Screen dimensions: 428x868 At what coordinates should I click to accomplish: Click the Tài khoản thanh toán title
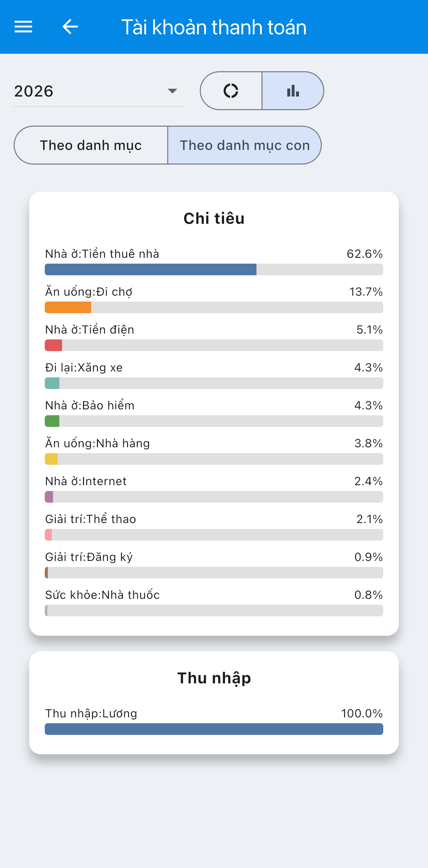(x=214, y=27)
